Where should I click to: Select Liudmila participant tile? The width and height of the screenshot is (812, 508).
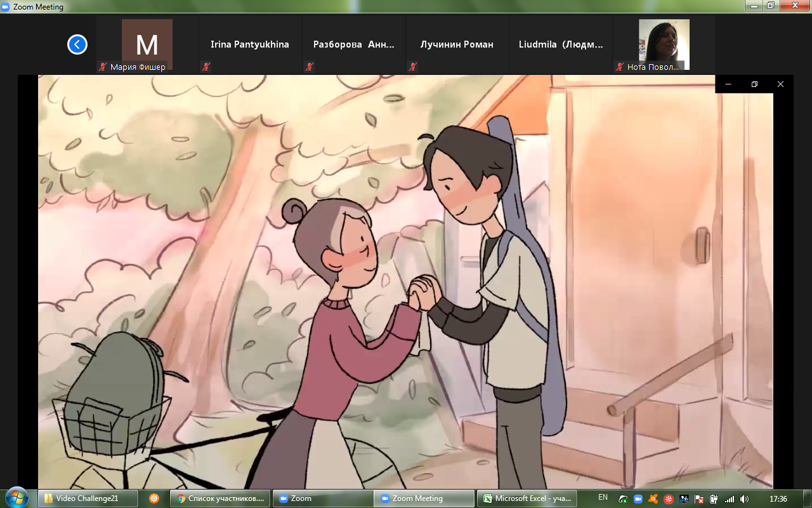[561, 44]
